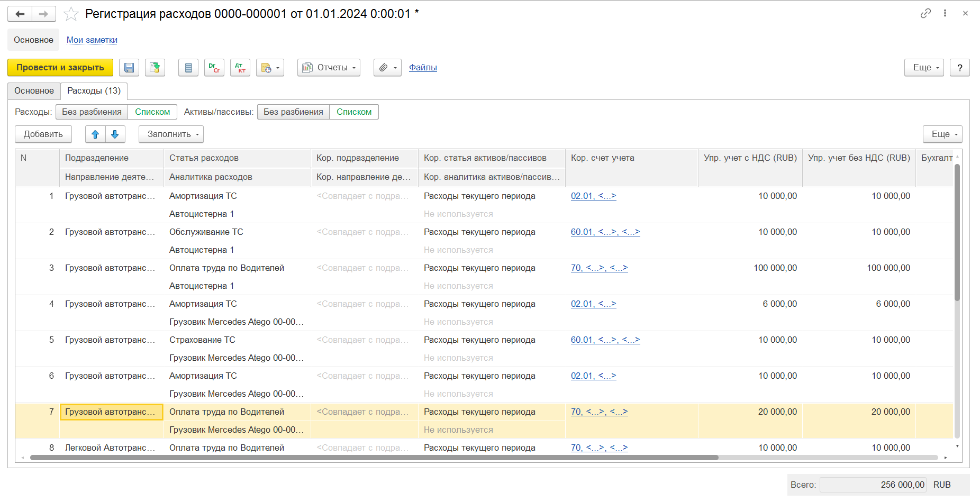Image resolution: width=980 pixels, height=502 pixels.
Task: Click the horizontal table scrollbar thumb
Action: [374, 458]
